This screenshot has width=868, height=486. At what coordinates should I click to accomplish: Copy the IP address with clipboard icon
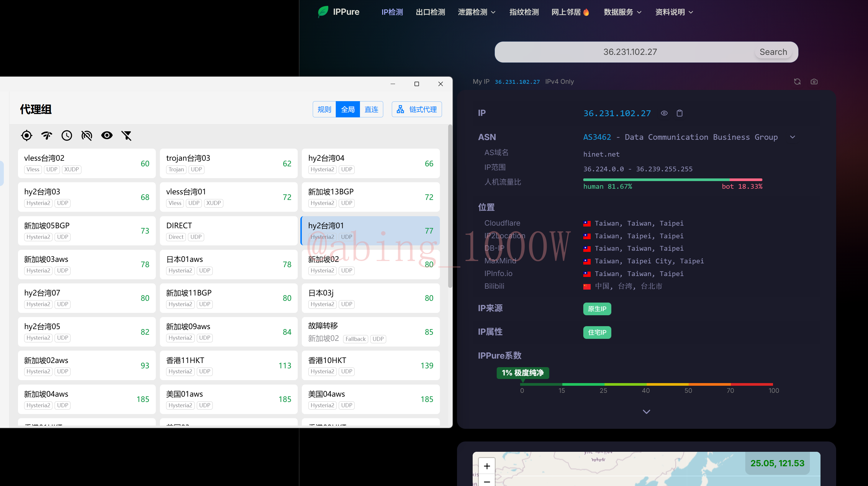pyautogui.click(x=680, y=113)
